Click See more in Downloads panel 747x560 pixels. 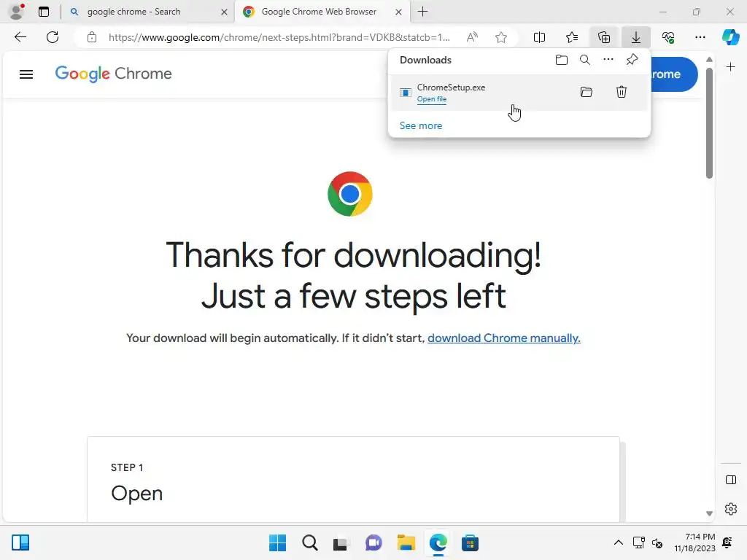pyautogui.click(x=421, y=125)
